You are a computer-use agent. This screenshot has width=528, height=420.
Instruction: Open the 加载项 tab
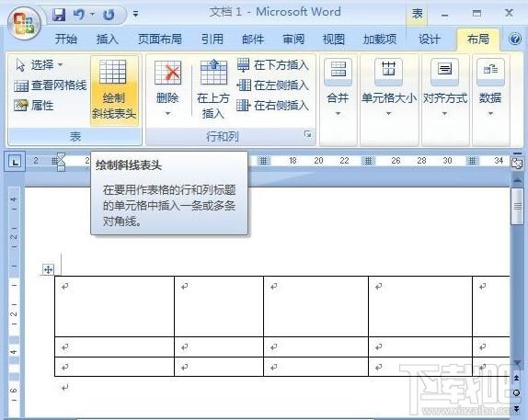tap(380, 40)
